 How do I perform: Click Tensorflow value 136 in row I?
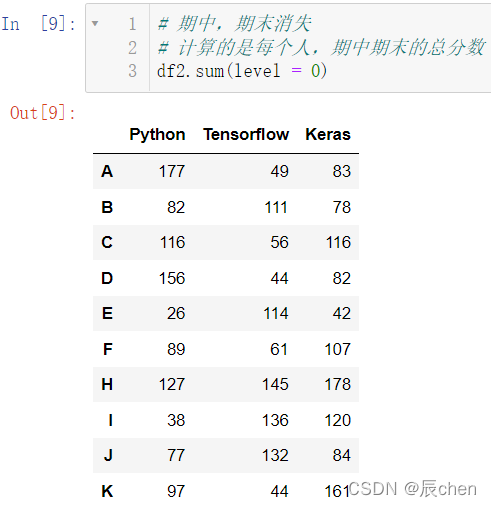pos(275,420)
